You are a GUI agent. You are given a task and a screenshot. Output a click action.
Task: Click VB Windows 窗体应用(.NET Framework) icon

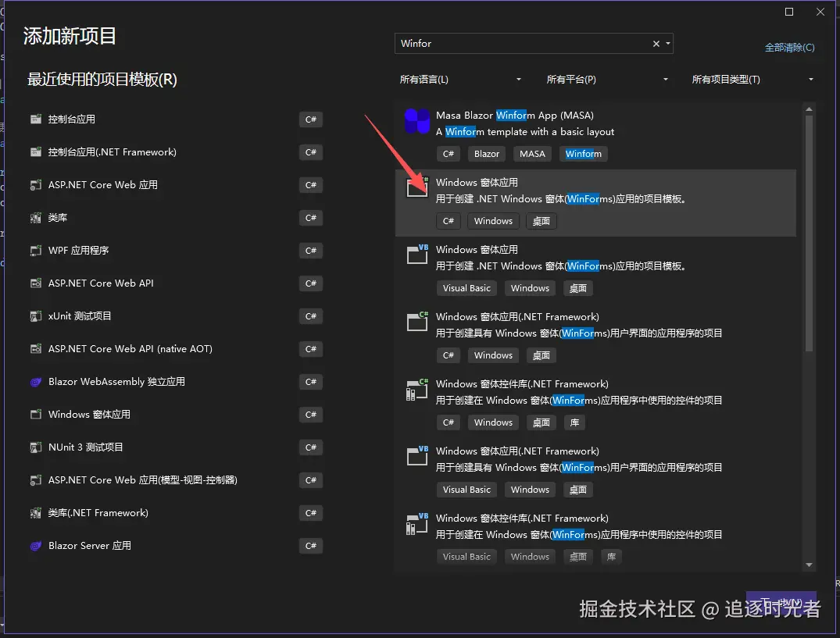tap(417, 455)
